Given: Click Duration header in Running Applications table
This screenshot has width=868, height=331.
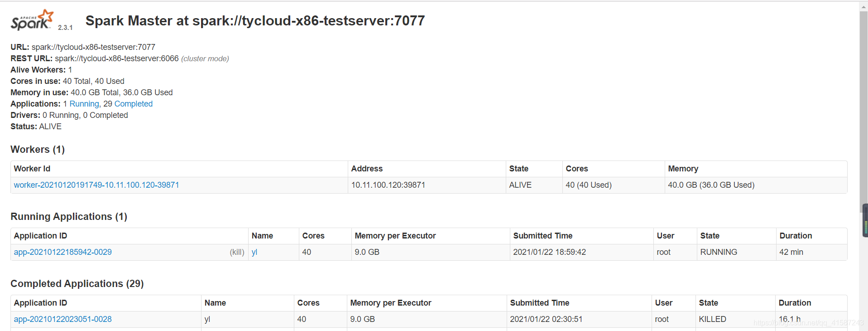Looking at the screenshot, I should (796, 236).
